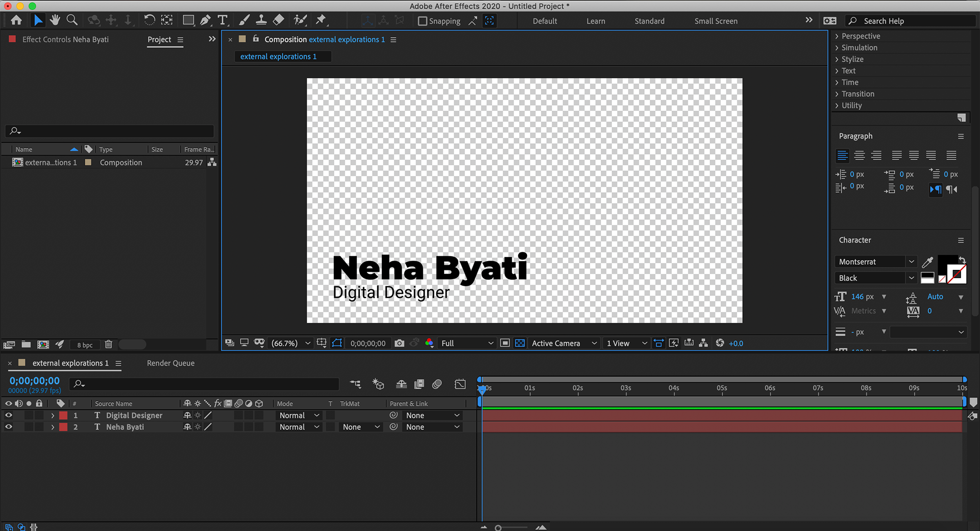
Task: Click the eyedropper in Character panel
Action: (927, 262)
